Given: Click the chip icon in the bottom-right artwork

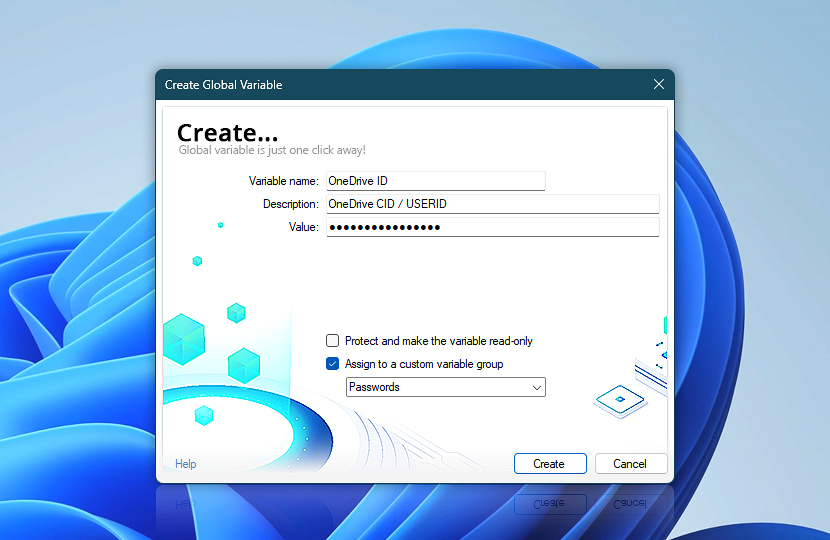Looking at the screenshot, I should tap(619, 401).
